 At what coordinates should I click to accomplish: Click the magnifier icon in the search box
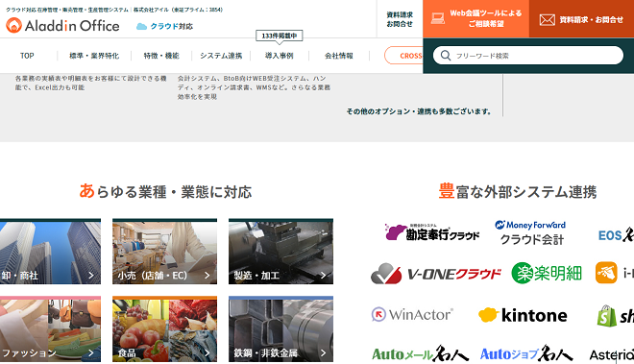[446, 56]
